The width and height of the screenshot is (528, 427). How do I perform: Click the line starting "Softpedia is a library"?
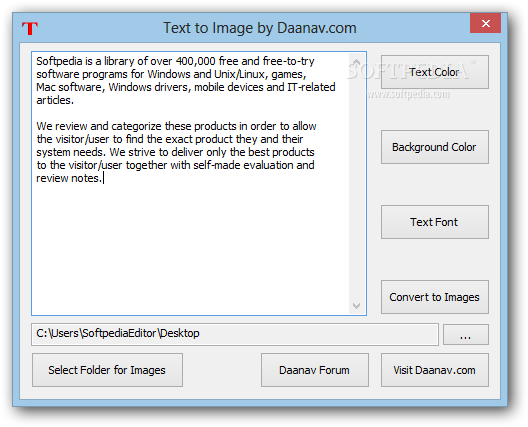point(175,61)
